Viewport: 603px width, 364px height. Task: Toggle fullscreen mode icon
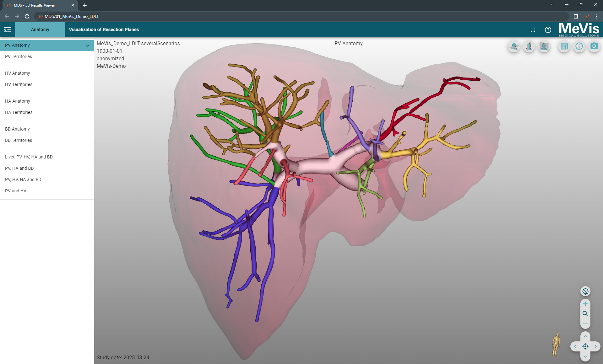coord(533,30)
